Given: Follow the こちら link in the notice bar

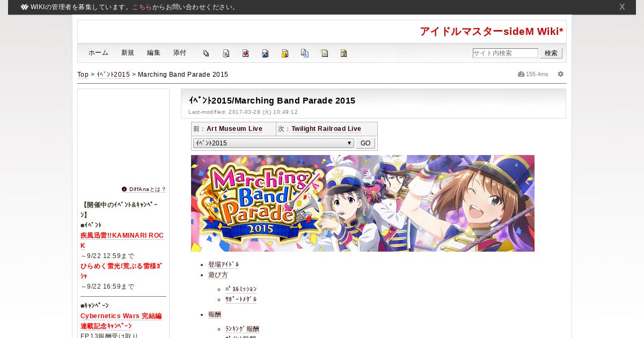Looking at the screenshot, I should 142,7.
